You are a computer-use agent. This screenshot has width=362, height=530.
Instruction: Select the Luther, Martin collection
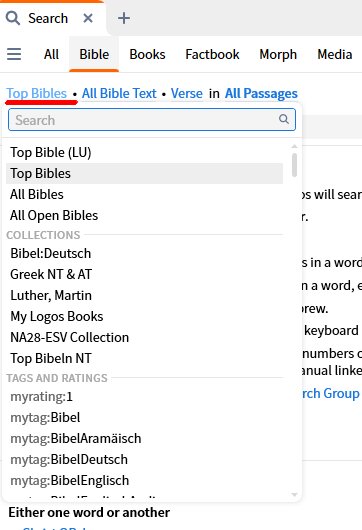(x=144, y=295)
